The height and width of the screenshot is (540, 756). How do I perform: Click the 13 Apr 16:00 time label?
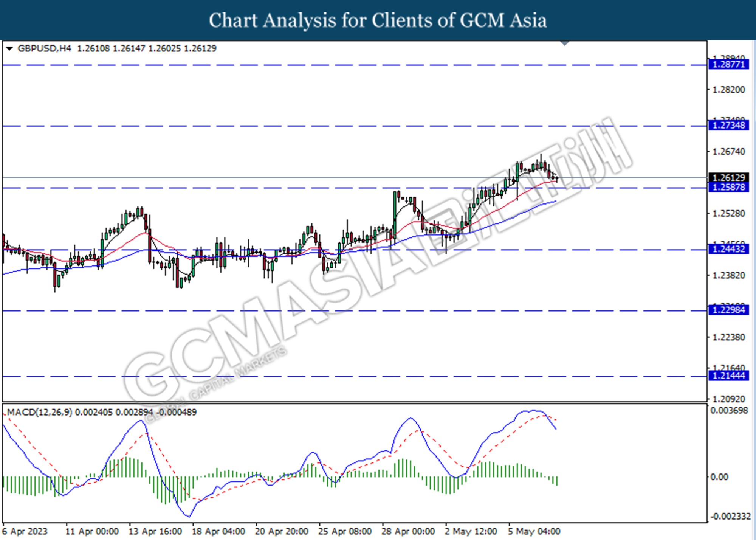[155, 531]
